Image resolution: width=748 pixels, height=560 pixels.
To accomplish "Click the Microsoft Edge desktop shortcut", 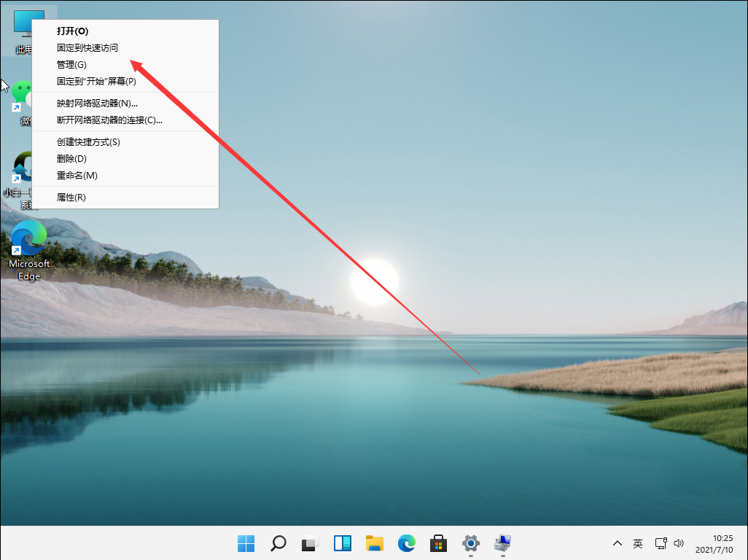I will click(x=29, y=244).
